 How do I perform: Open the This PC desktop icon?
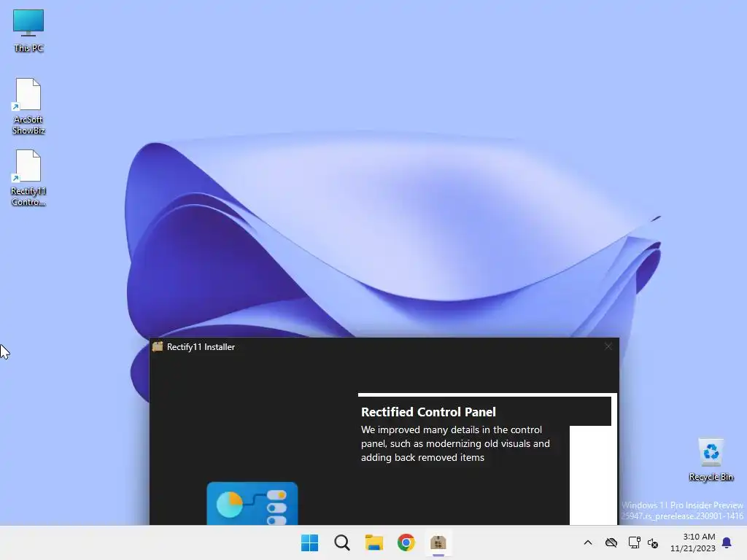(28, 31)
